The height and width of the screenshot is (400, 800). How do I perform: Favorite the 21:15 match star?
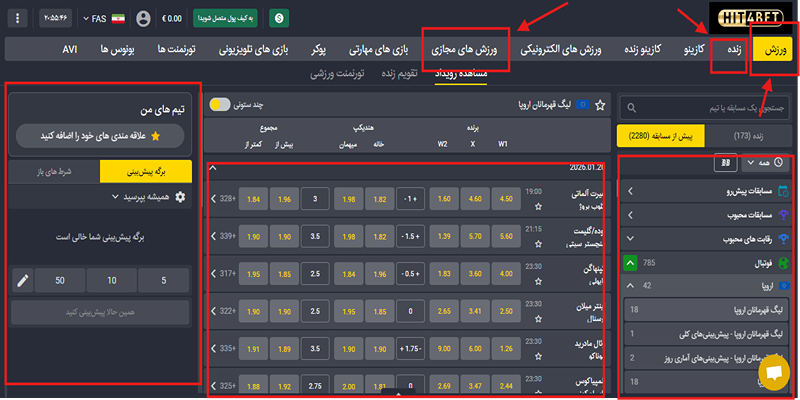click(x=538, y=244)
